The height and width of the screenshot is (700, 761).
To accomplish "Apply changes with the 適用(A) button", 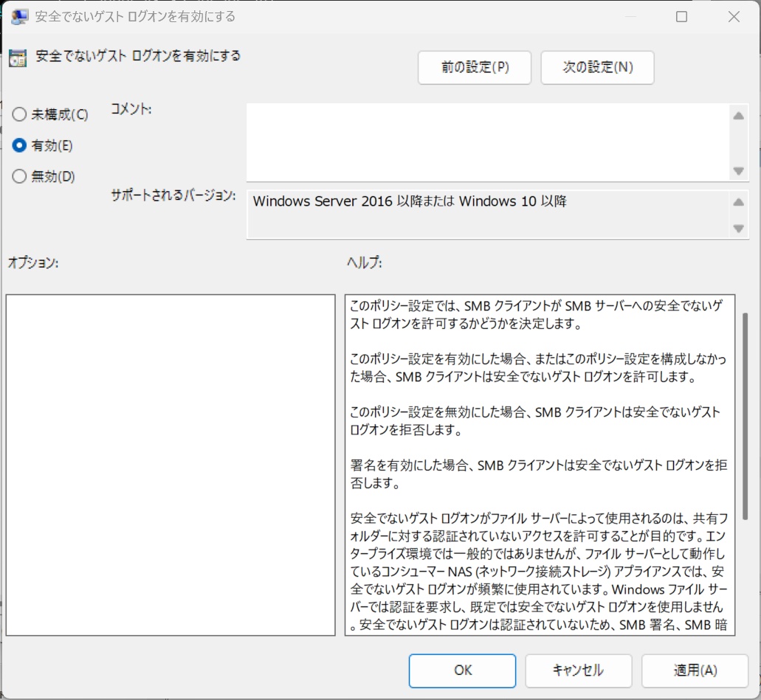I will (695, 670).
